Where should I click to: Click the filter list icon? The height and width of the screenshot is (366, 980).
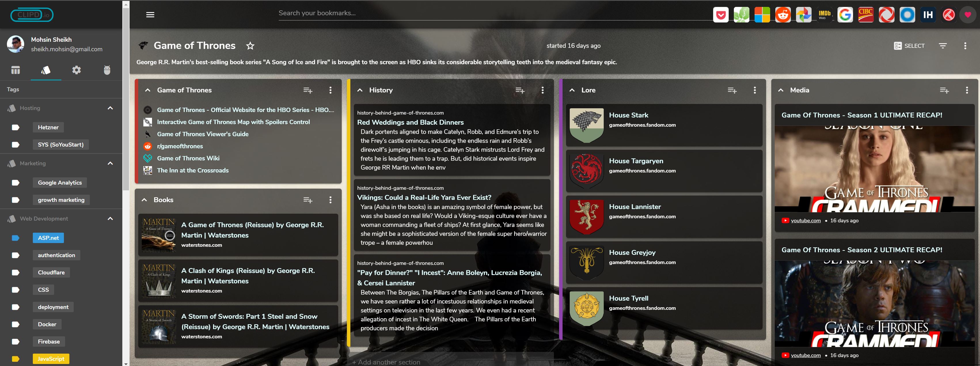[942, 46]
